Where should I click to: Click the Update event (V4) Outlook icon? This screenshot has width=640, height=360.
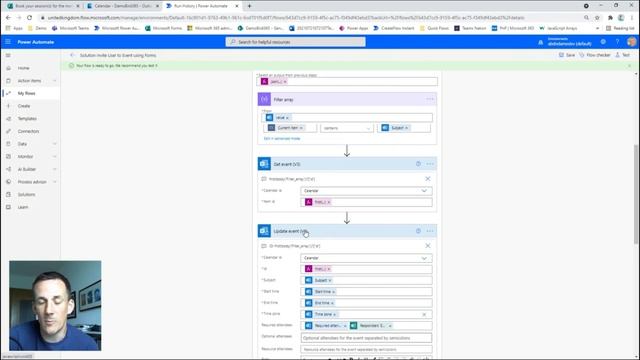264,231
